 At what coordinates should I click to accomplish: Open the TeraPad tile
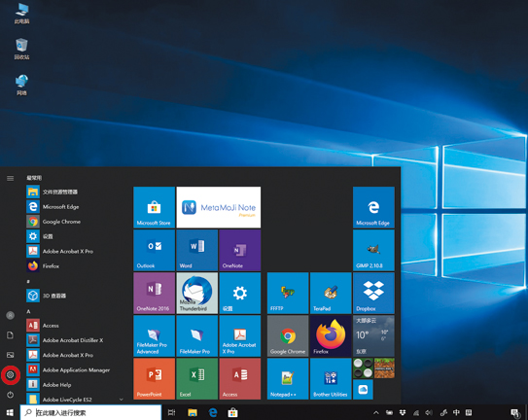click(331, 293)
